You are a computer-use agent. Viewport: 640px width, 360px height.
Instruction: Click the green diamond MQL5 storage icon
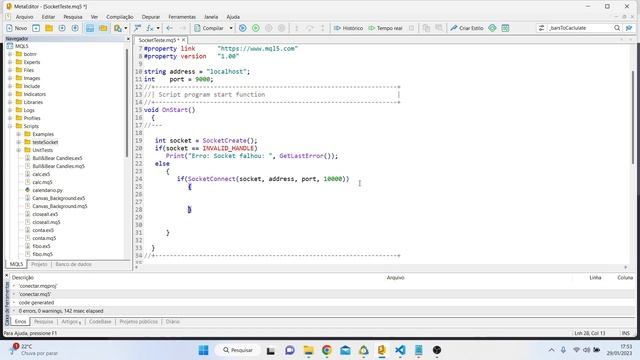492,28
